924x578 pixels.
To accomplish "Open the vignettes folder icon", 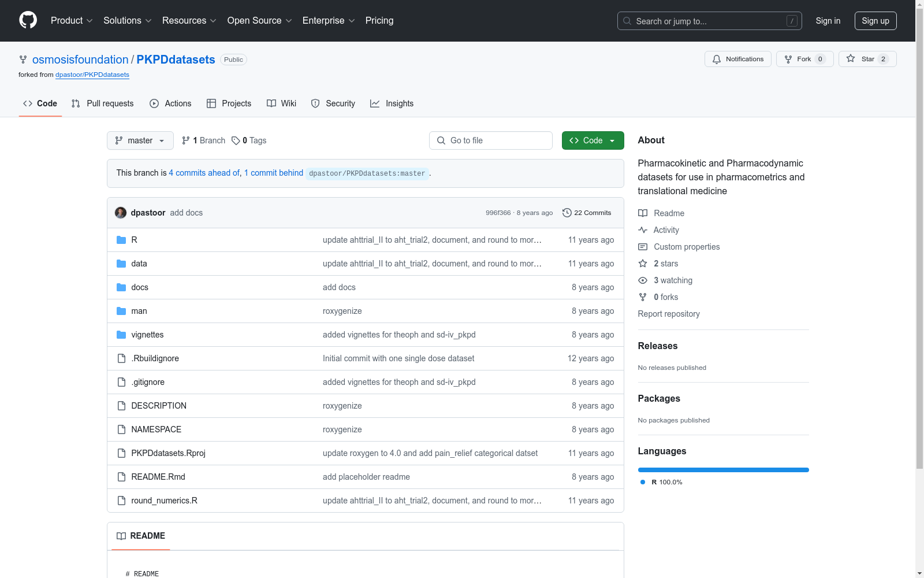I will [x=121, y=335].
